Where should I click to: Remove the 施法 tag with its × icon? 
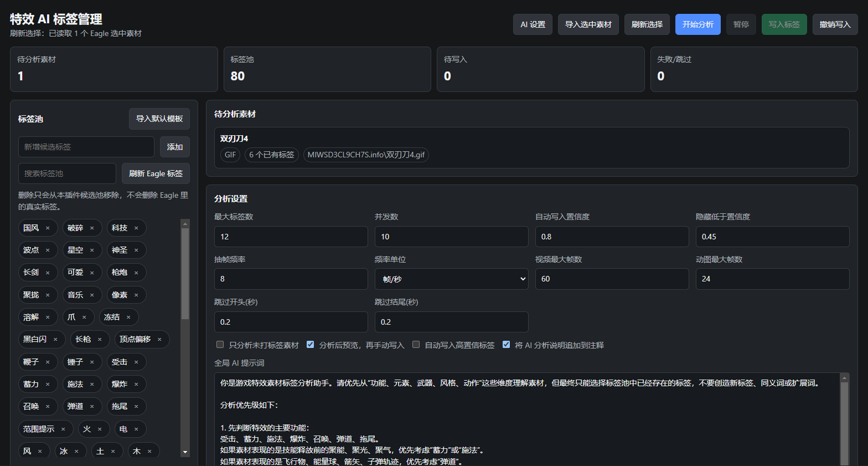point(92,385)
